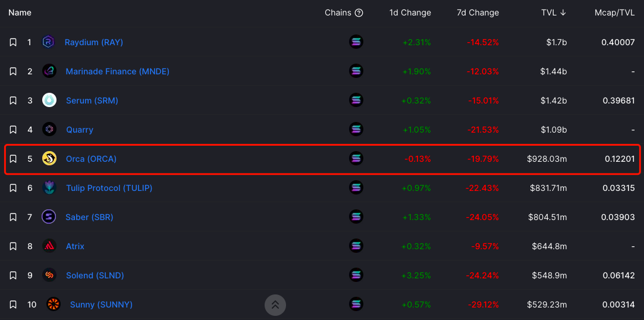Click the Marinade Finance logo icon
This screenshot has height=320, width=644.
[x=49, y=71]
